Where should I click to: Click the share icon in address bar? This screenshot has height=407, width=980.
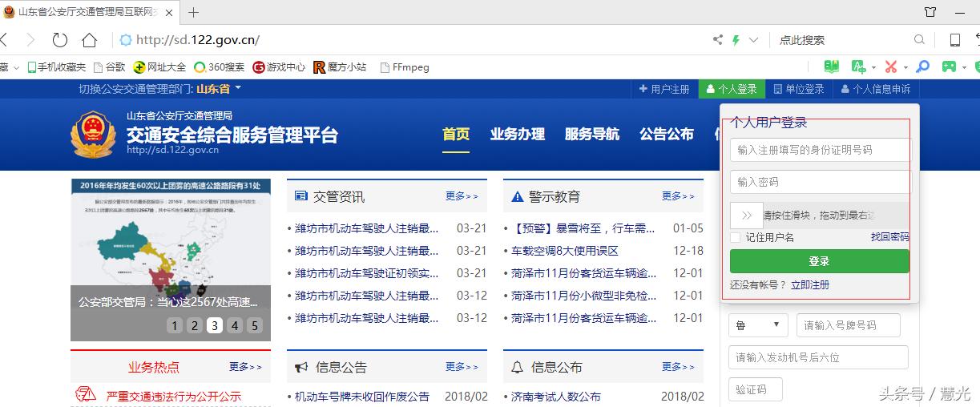click(x=718, y=40)
